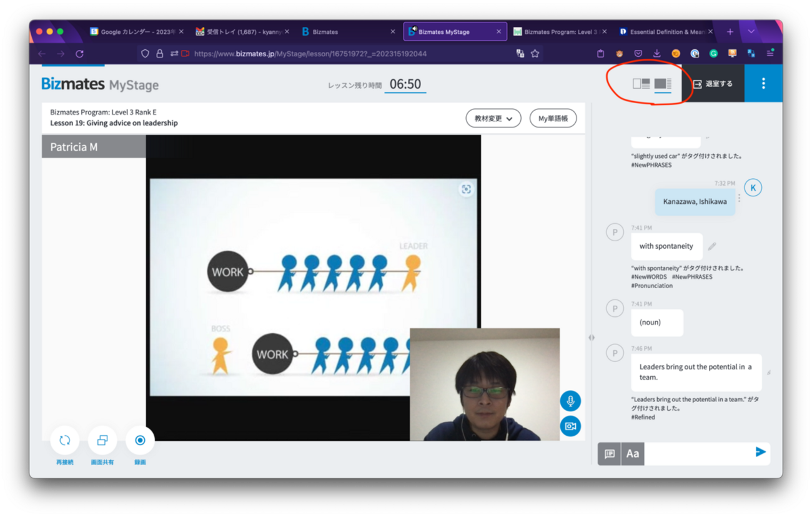This screenshot has height=517, width=812.
Task: Switch to the 受信トレイ Gmail tab
Action: click(x=242, y=32)
